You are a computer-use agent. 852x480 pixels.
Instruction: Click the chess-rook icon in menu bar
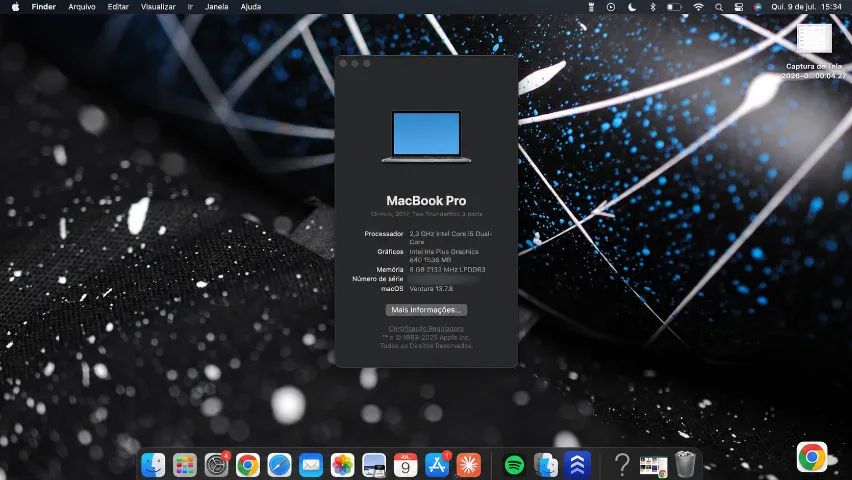point(591,7)
